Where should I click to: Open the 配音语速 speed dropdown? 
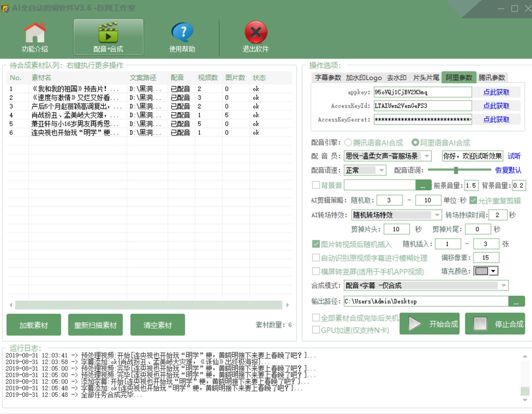click(381, 170)
